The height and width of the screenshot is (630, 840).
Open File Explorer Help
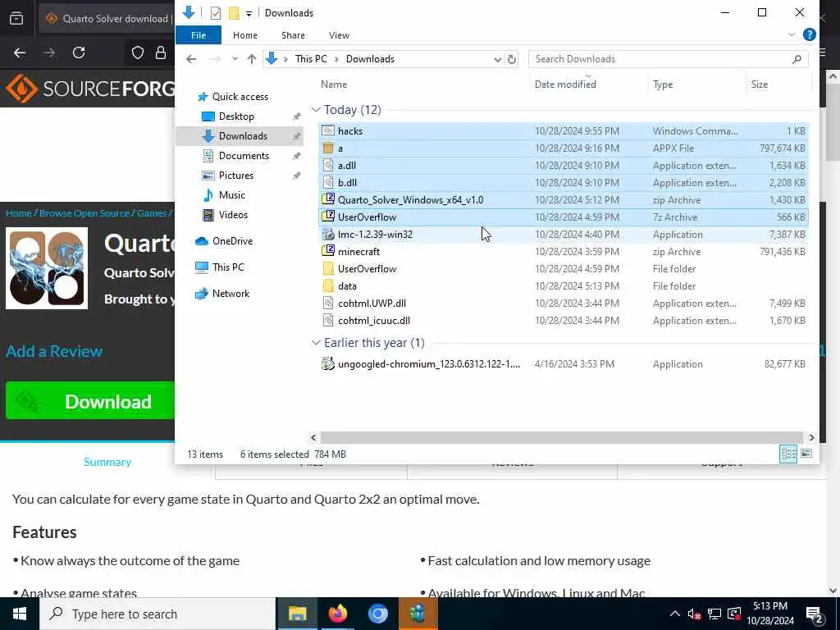810,34
